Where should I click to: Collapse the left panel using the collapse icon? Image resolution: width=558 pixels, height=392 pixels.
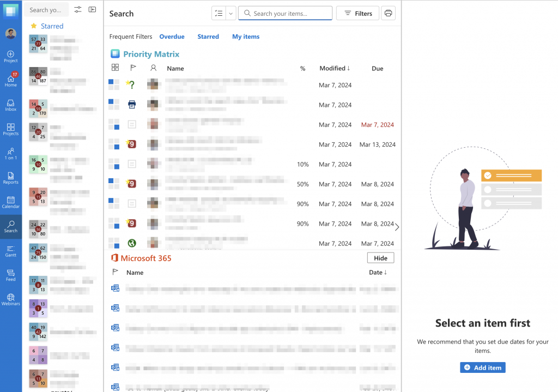point(92,9)
